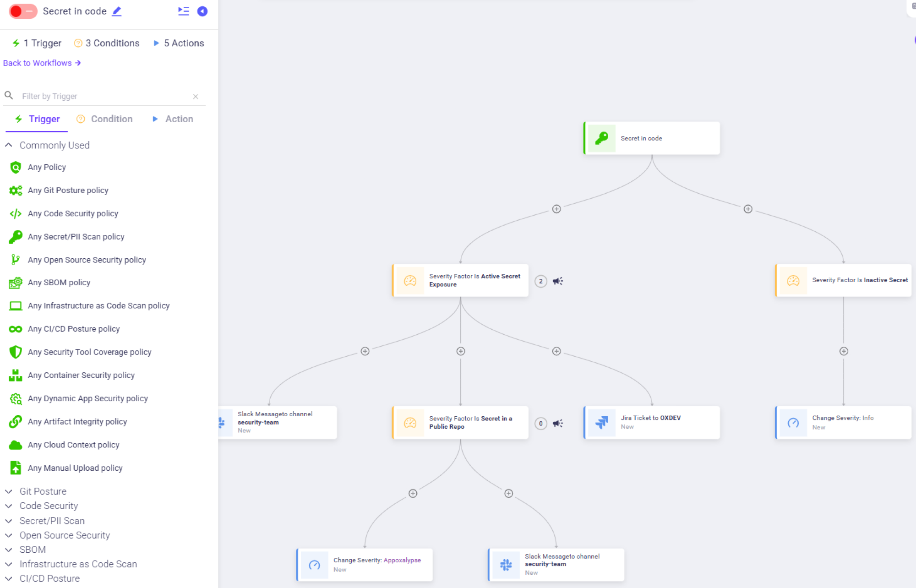The image size is (916, 588).
Task: Select Any Cloud Context policy cloud icon
Action: click(16, 445)
